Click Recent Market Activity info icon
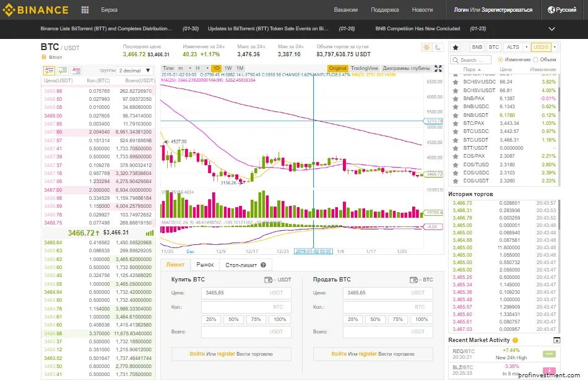The width and height of the screenshot is (588, 381). [515, 340]
